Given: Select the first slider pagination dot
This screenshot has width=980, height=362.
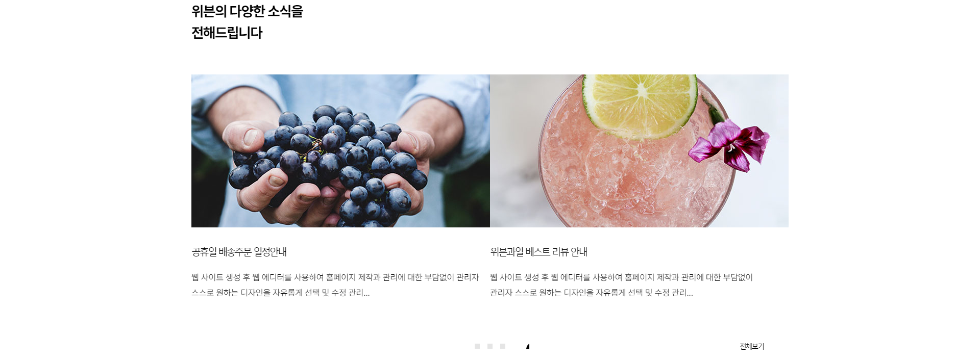Looking at the screenshot, I should coord(477,346).
